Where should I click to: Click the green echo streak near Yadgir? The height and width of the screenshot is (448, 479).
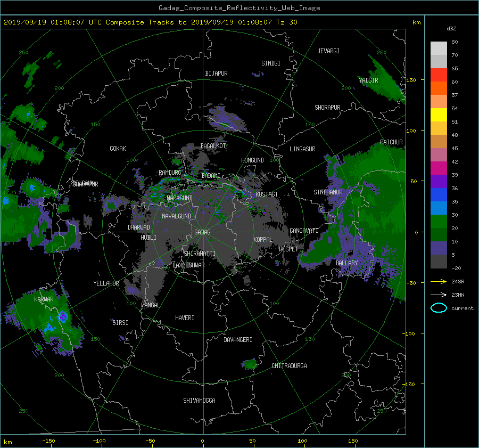385,80
